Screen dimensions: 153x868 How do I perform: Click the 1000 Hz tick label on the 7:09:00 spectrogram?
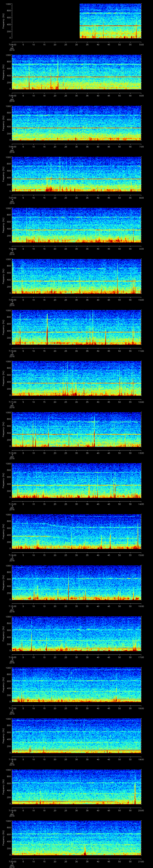tap(8, 259)
